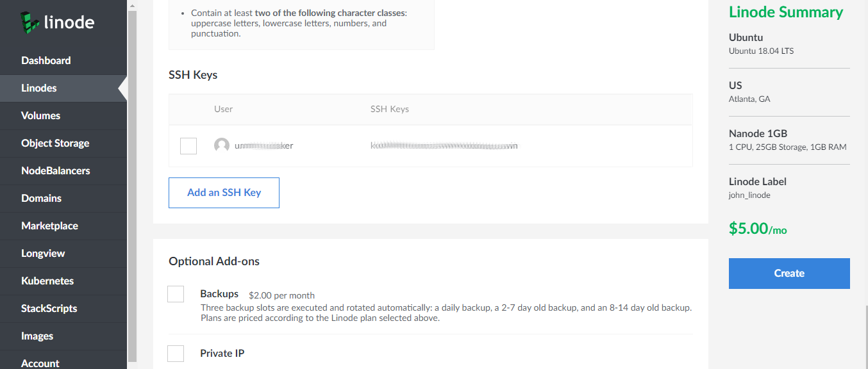Screen dimensions: 868x369
Task: Tick the SSH key user checkbox
Action: 188,146
